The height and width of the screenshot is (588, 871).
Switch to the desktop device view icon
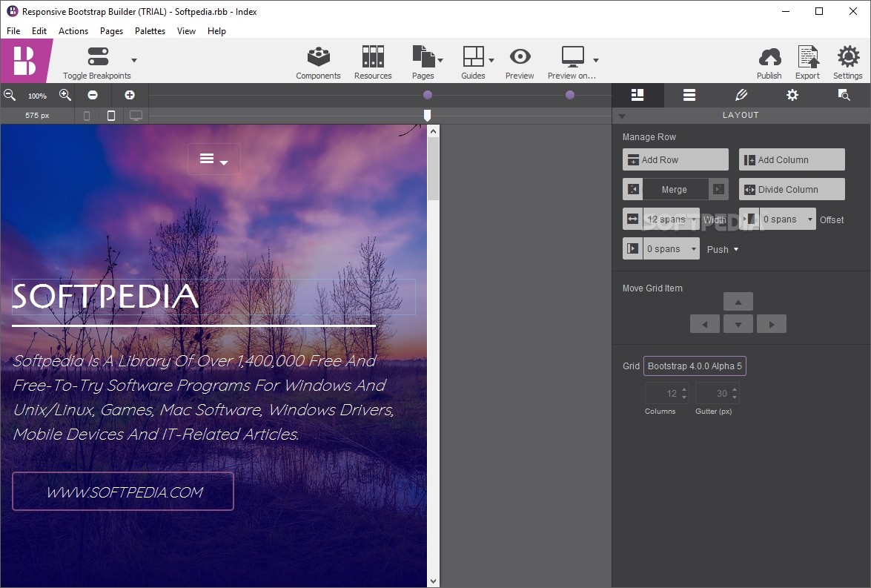coord(136,116)
